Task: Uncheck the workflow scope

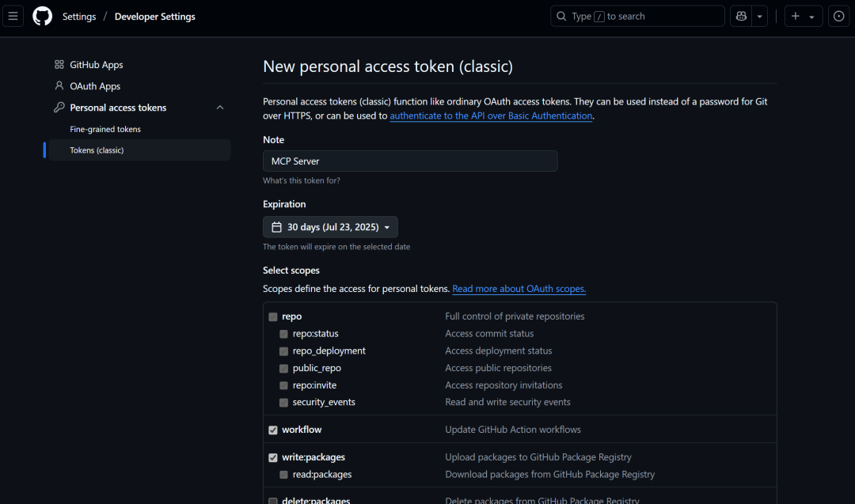Action: 273,430
